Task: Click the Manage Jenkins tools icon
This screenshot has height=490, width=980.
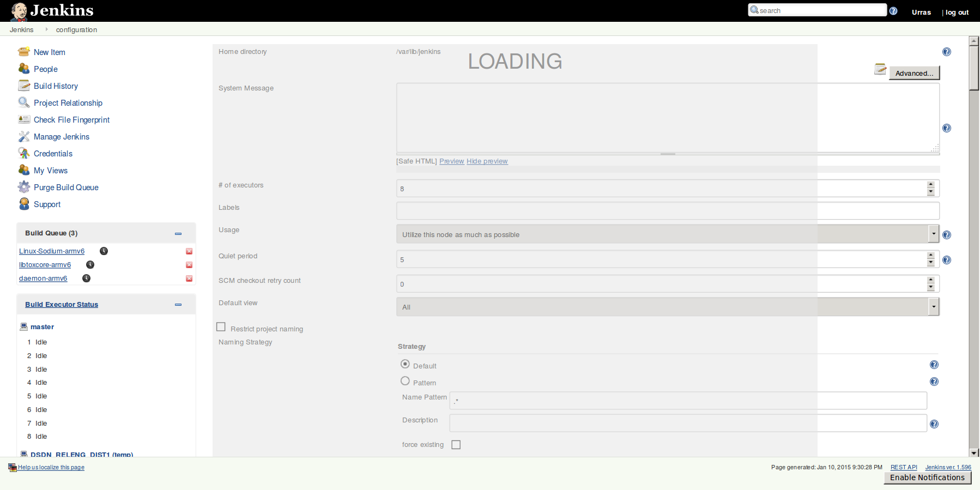Action: pos(23,136)
